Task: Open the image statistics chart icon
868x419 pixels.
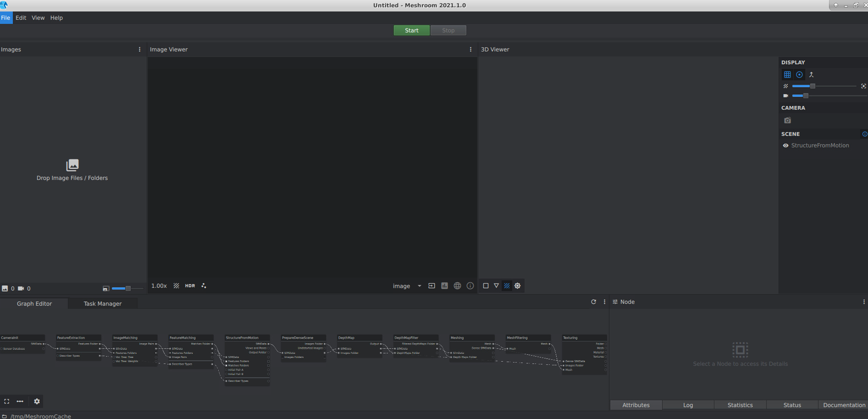Action: [444, 286]
